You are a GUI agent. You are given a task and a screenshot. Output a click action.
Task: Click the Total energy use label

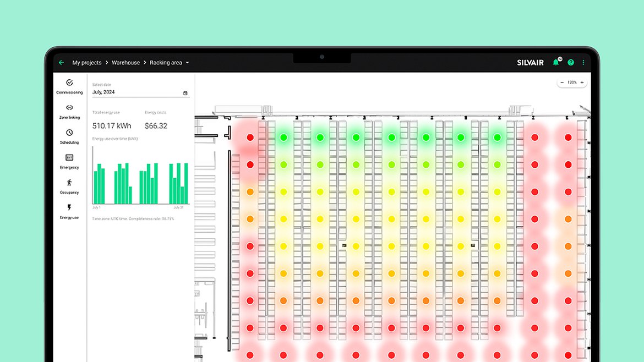[x=106, y=112]
